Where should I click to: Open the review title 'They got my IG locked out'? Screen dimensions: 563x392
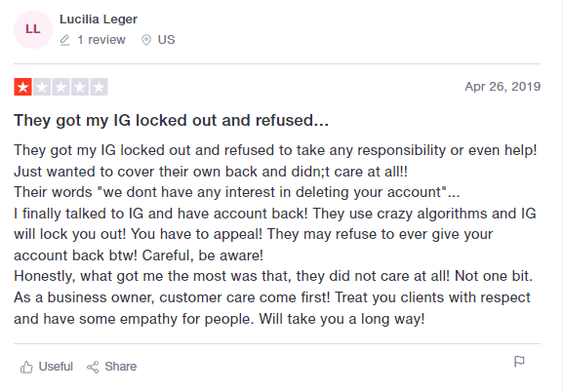(172, 120)
